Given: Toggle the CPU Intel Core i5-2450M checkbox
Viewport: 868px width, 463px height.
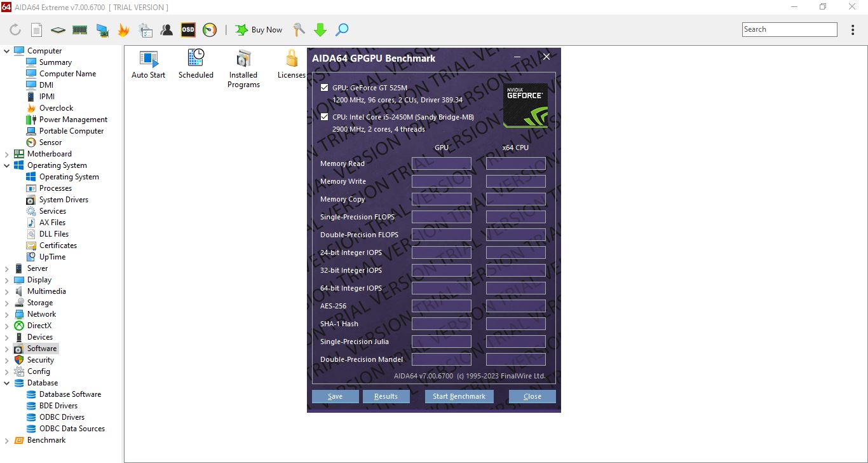Looking at the screenshot, I should point(325,117).
